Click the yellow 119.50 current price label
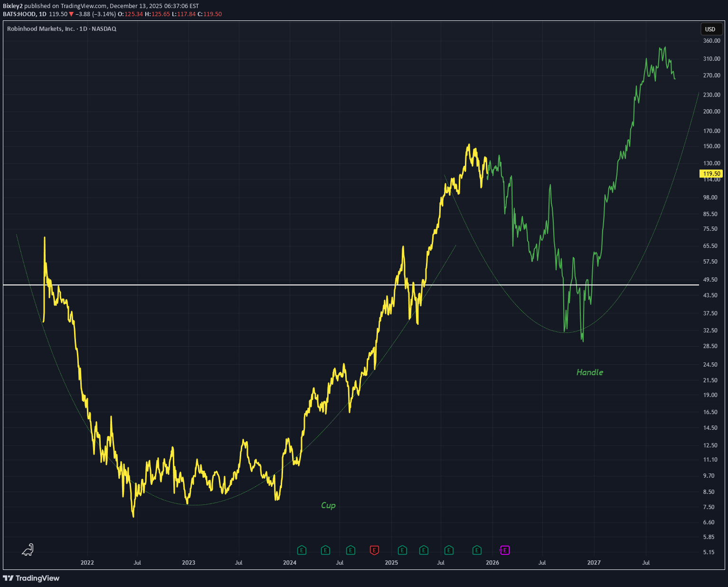The image size is (728, 587). (711, 174)
